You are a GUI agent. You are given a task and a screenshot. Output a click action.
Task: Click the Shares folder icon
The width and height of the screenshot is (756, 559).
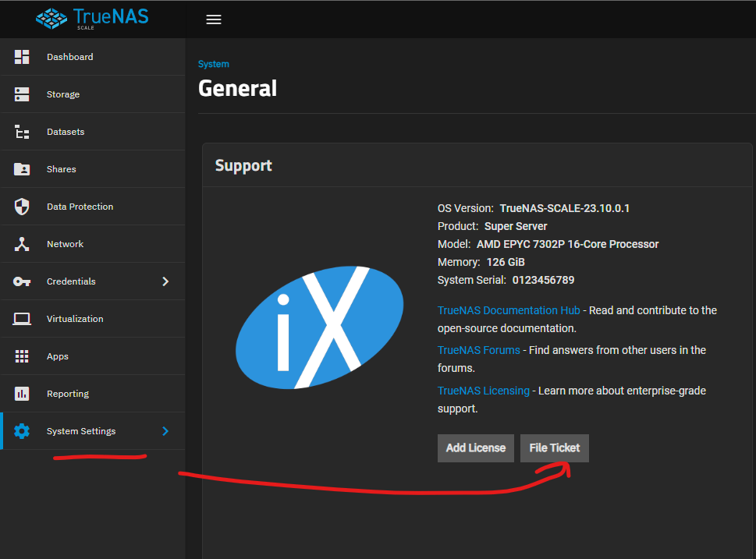click(x=22, y=169)
